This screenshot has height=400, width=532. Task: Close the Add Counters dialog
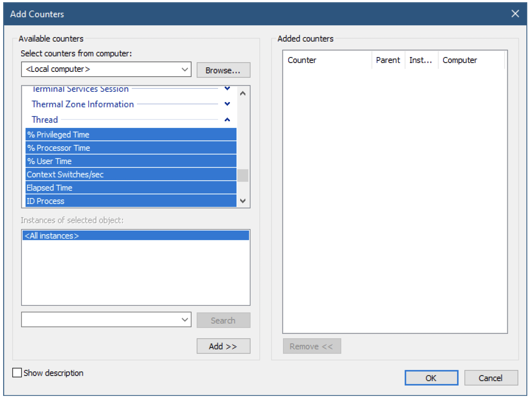click(x=515, y=14)
